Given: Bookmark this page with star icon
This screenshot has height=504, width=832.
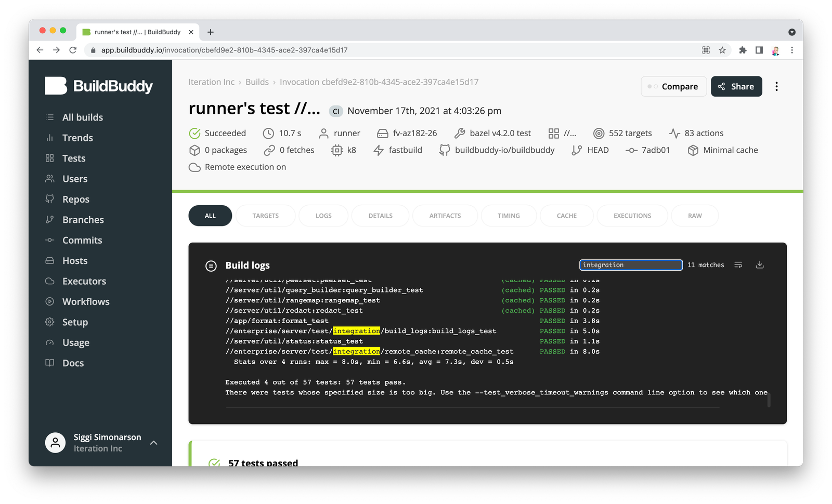Looking at the screenshot, I should coord(722,50).
